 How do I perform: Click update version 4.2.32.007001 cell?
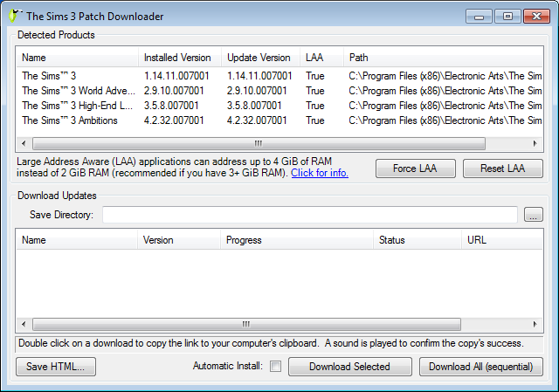tap(257, 120)
